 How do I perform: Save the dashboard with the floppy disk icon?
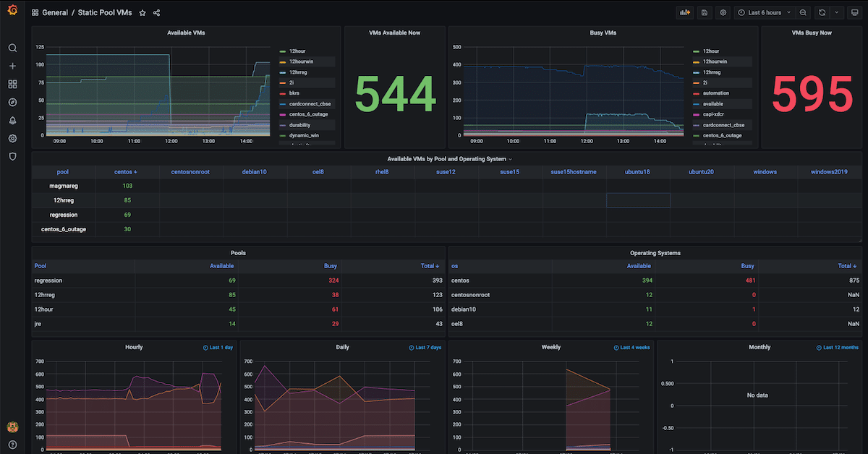point(704,13)
